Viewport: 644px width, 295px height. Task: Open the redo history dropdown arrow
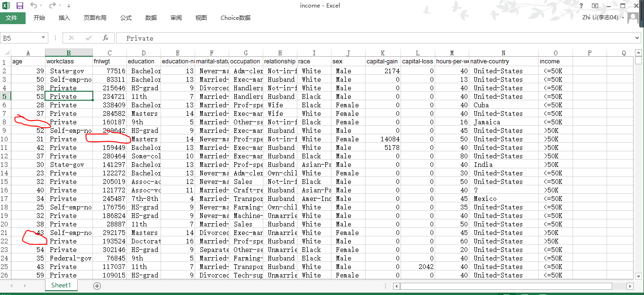[60, 6]
